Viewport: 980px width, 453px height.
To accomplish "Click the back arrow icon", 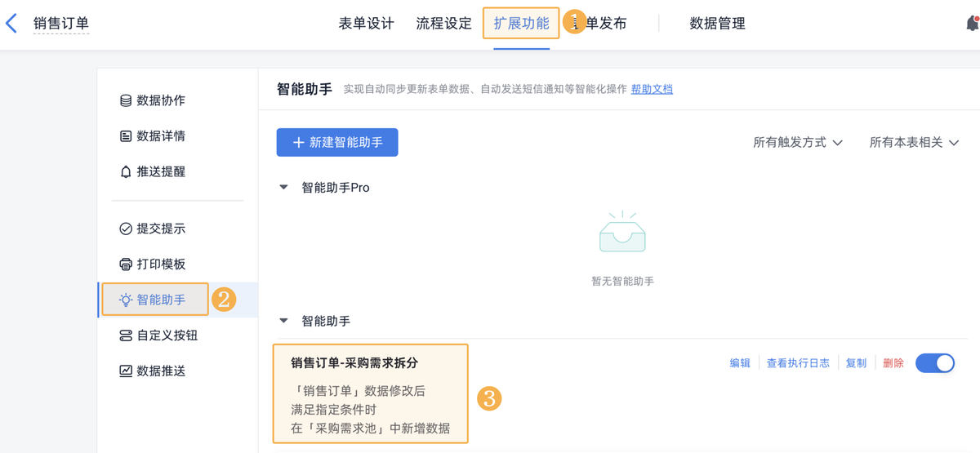I will point(11,23).
